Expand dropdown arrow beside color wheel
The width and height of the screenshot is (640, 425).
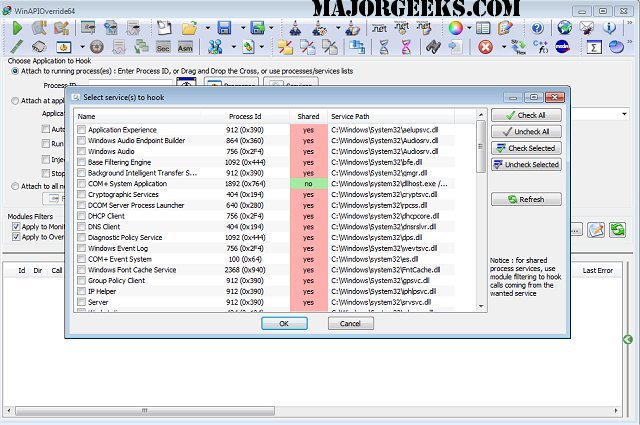click(469, 28)
